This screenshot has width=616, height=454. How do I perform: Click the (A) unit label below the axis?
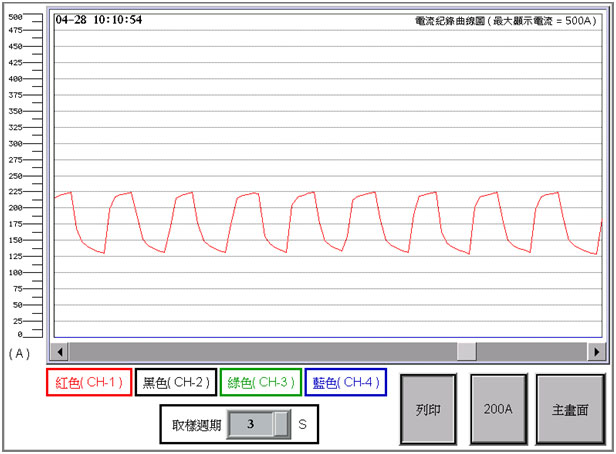18,353
